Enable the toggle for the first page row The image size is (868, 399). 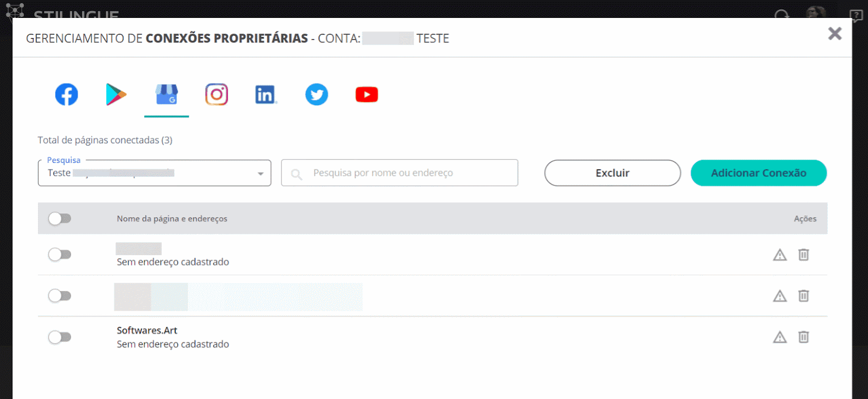point(60,255)
